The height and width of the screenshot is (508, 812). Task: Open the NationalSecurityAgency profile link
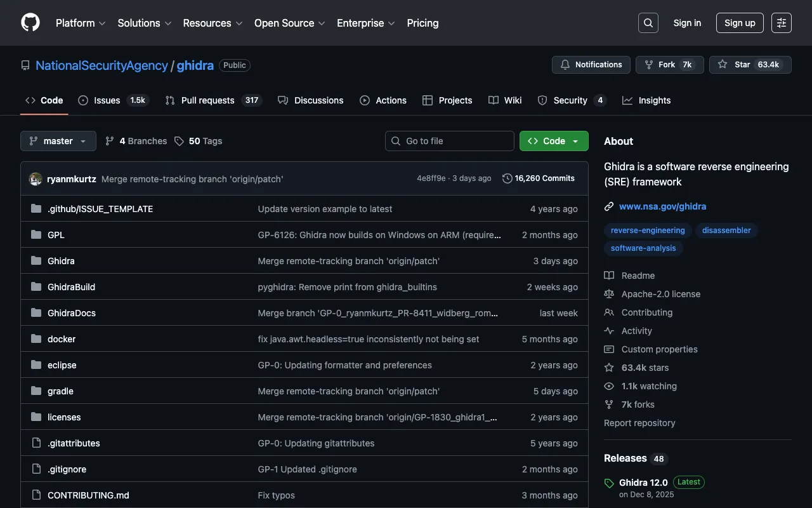coord(101,65)
